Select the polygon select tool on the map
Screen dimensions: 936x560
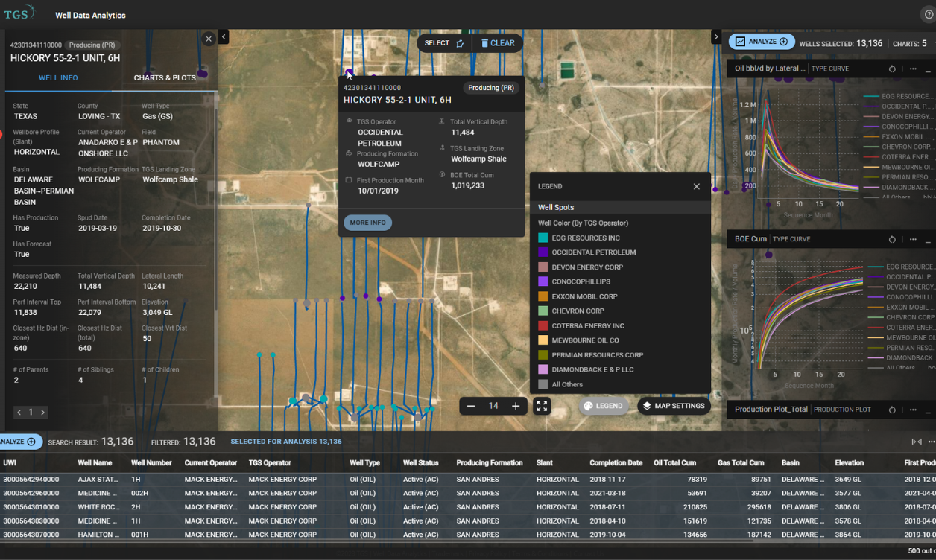(x=459, y=43)
